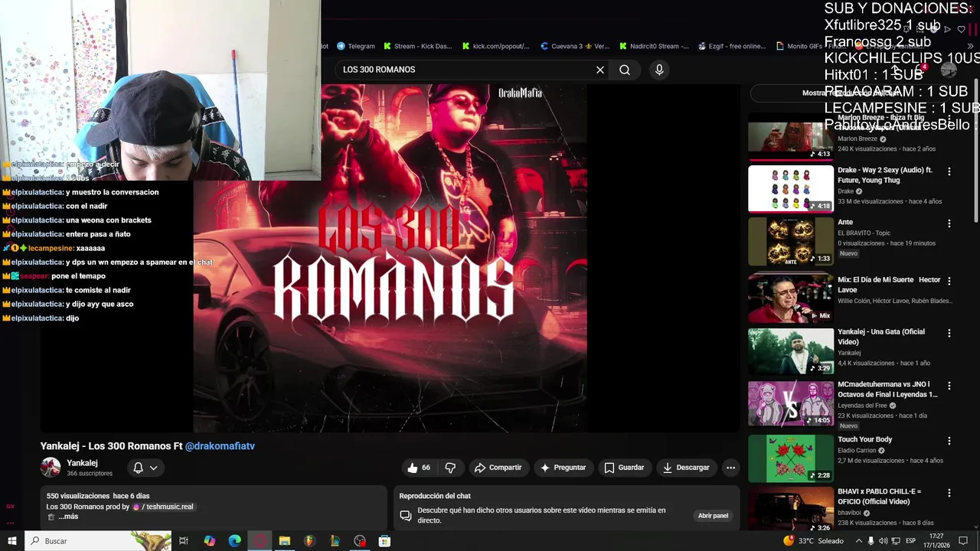The width and height of the screenshot is (980, 551).
Task: Download video with Descargar button
Action: pos(686,468)
